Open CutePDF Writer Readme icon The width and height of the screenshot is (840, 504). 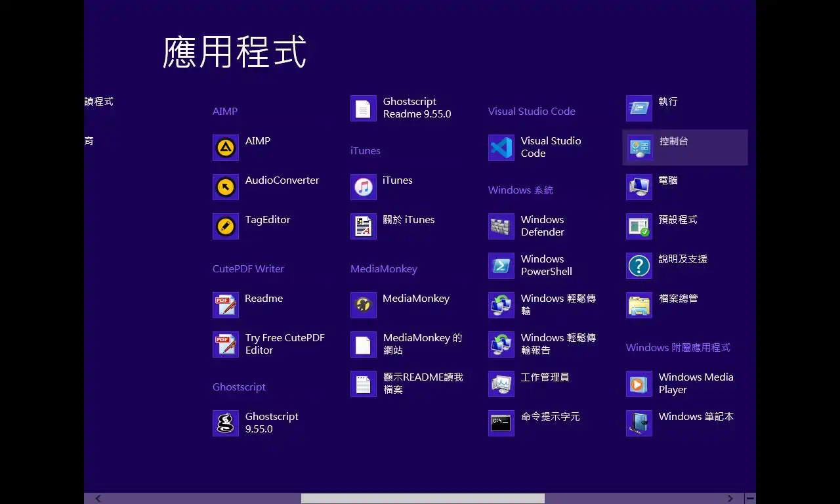pyautogui.click(x=226, y=305)
